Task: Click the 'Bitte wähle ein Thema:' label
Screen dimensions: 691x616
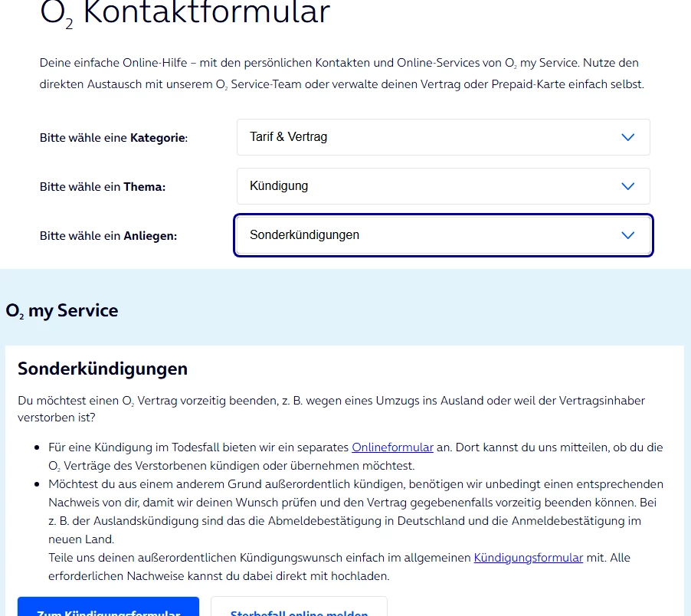Action: coord(103,186)
